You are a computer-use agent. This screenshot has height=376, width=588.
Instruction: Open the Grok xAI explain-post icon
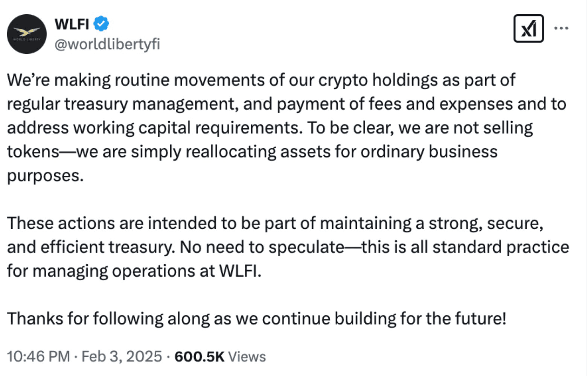point(529,29)
